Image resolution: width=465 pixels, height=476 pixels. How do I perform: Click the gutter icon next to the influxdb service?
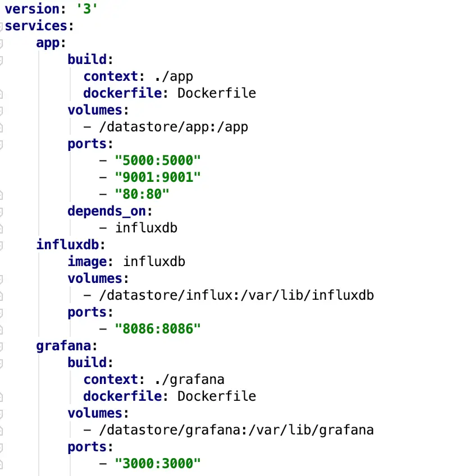coord(2,244)
